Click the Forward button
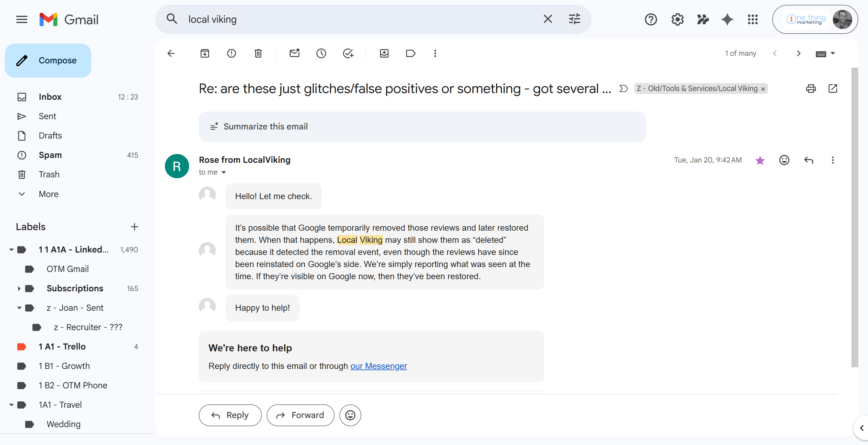This screenshot has width=868, height=445. (300, 415)
